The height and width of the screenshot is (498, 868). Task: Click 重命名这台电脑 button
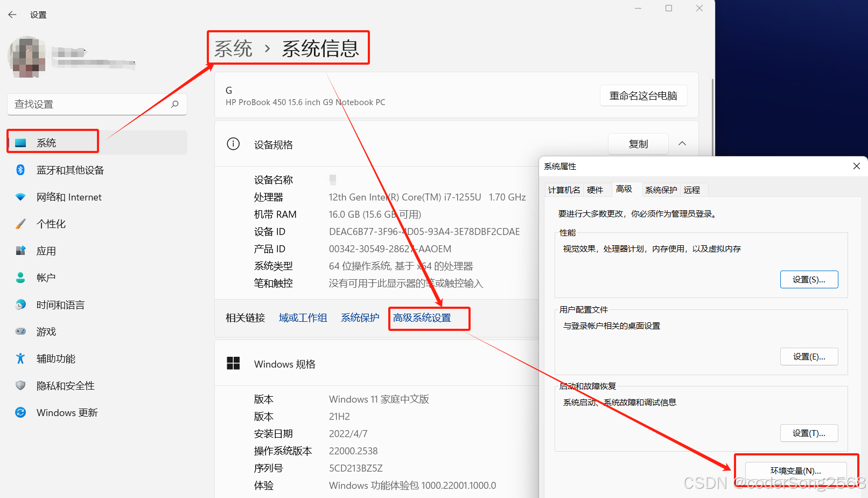click(x=643, y=95)
